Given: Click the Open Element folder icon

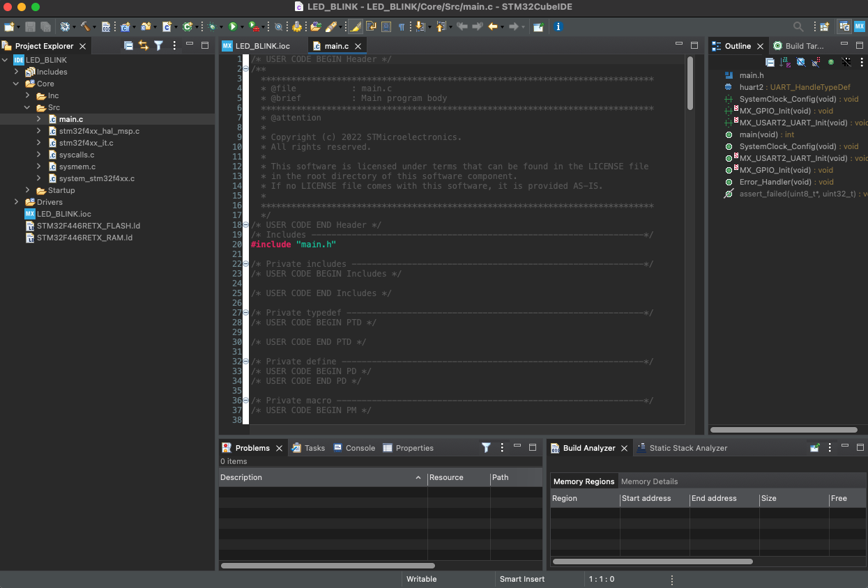Looking at the screenshot, I should point(316,26).
